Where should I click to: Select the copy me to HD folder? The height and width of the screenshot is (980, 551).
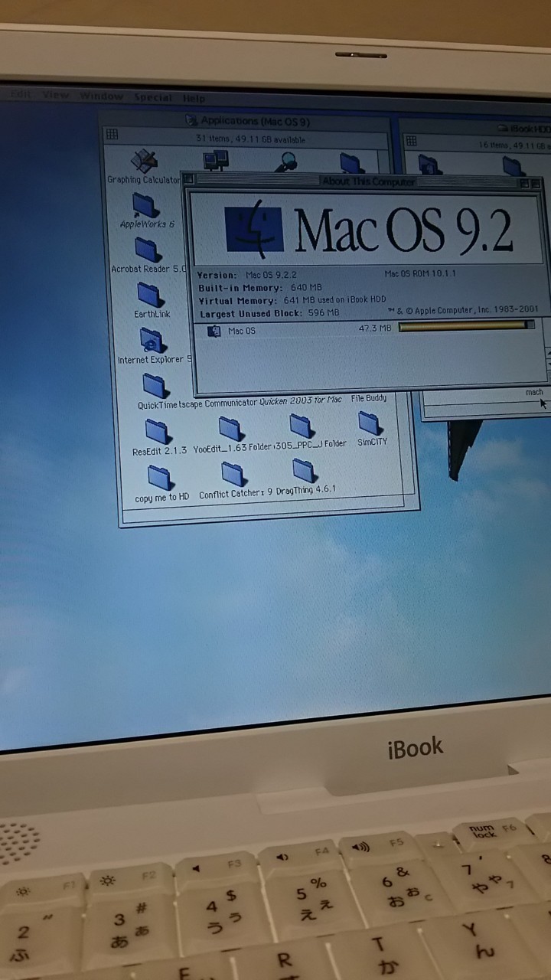pos(161,478)
